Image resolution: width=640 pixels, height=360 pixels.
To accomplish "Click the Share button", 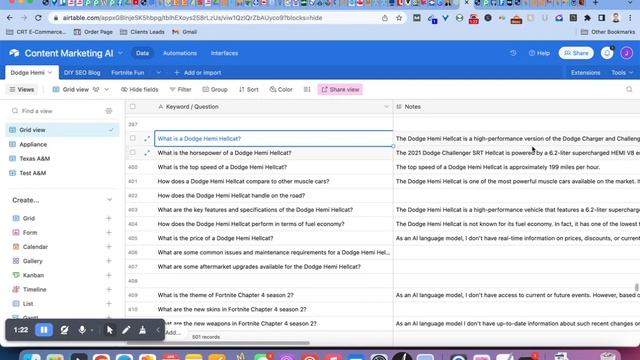I will pyautogui.click(x=576, y=53).
